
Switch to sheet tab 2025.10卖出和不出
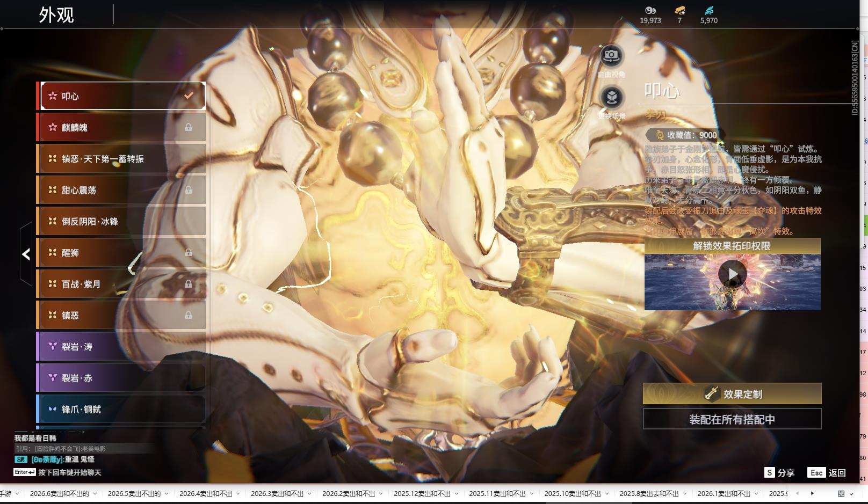(x=573, y=493)
